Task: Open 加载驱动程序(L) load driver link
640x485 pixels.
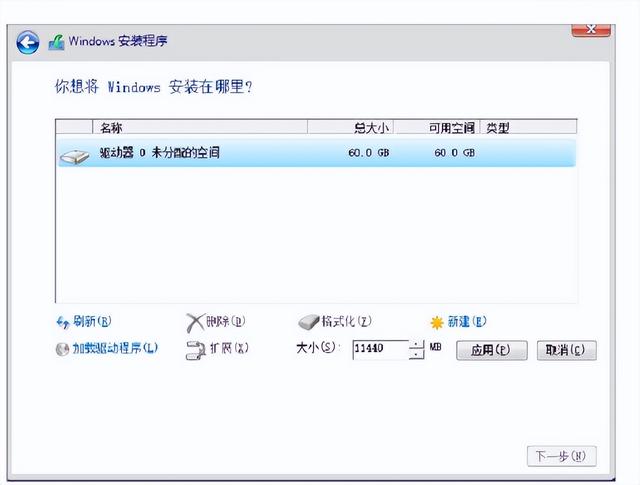Action: coord(115,348)
